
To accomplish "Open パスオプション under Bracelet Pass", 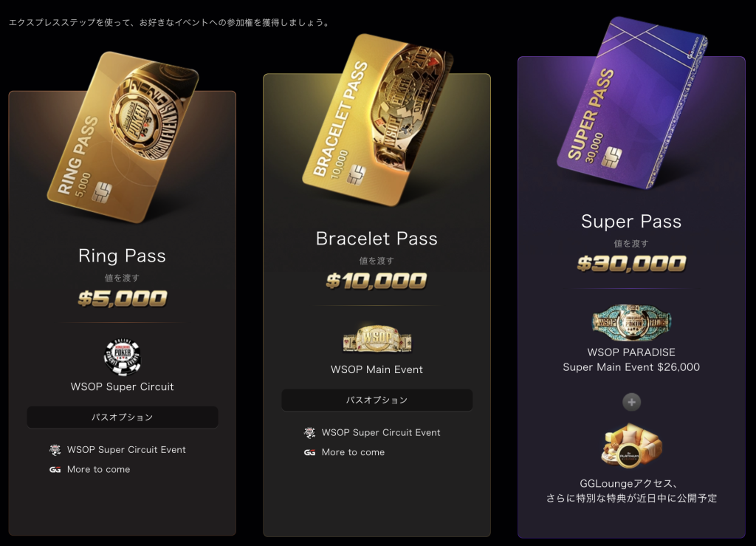I will tap(377, 400).
